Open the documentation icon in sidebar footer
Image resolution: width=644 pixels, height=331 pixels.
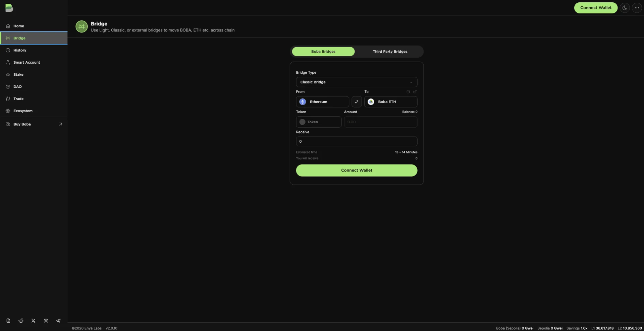[8, 321]
